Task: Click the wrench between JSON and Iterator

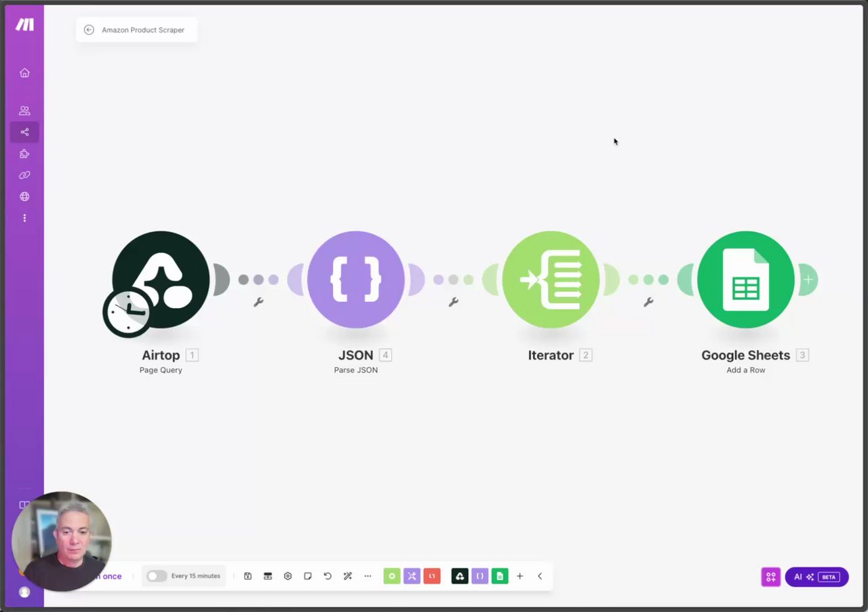Action: pos(454,302)
